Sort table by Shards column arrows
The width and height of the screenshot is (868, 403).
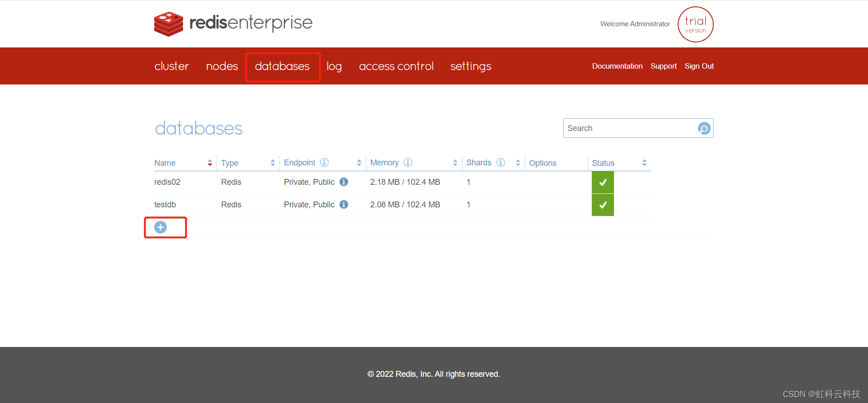pyautogui.click(x=518, y=163)
